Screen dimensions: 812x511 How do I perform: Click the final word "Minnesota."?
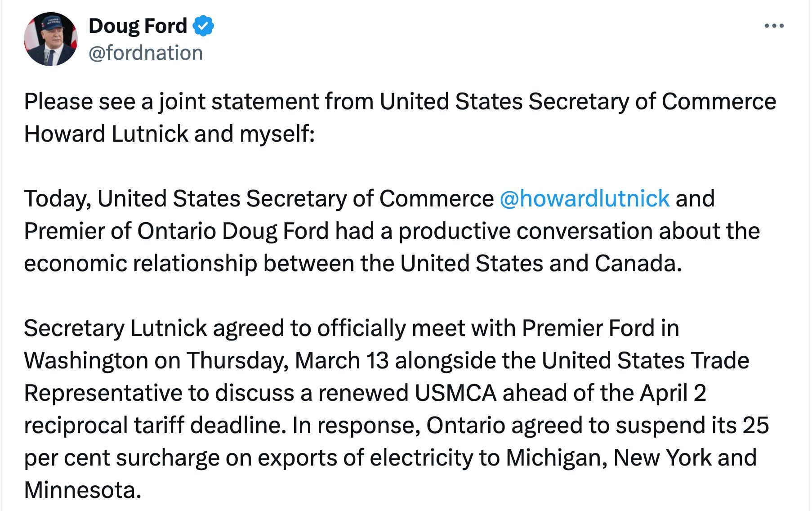click(82, 490)
